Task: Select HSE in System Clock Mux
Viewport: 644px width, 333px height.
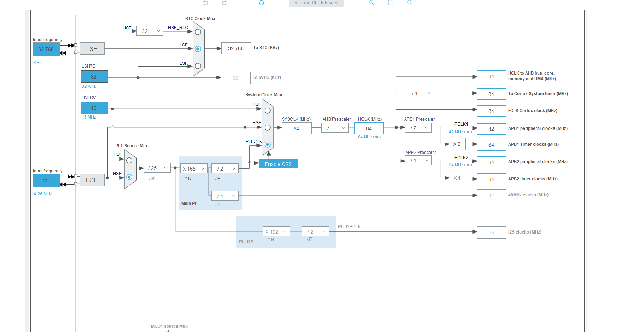Action: pos(267,127)
